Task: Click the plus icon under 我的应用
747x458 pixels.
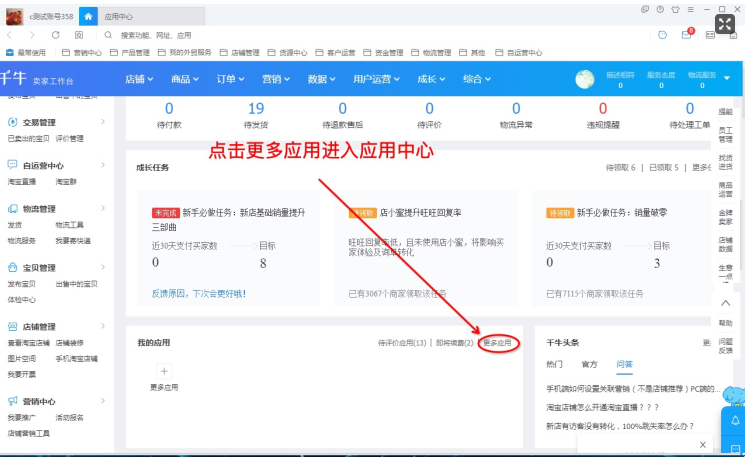Action: [164, 371]
